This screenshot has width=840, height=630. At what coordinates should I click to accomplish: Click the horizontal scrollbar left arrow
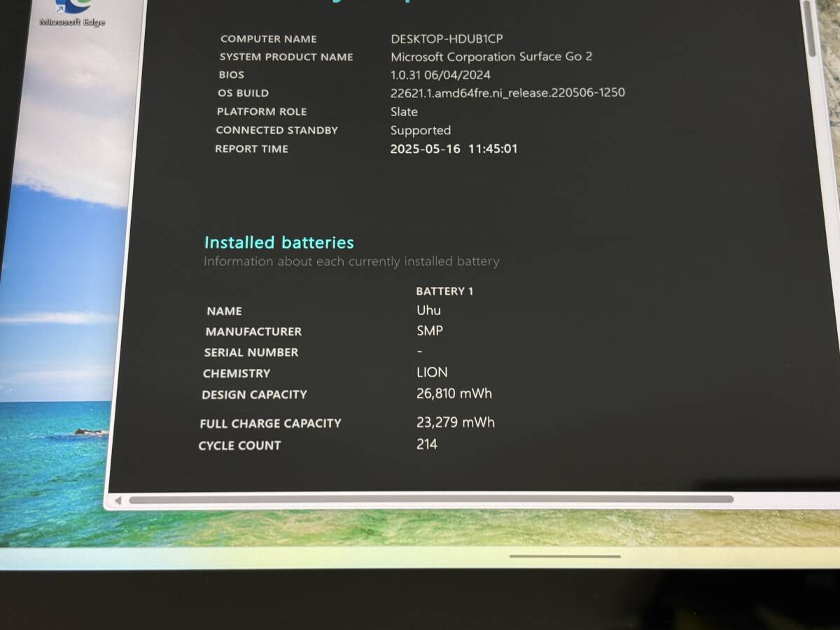click(118, 500)
